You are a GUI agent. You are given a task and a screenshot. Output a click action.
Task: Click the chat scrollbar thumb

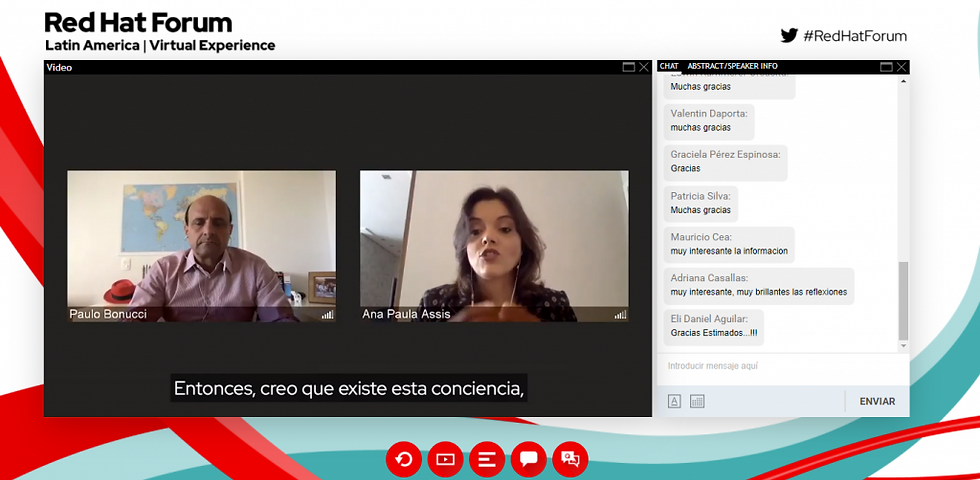coord(903,301)
